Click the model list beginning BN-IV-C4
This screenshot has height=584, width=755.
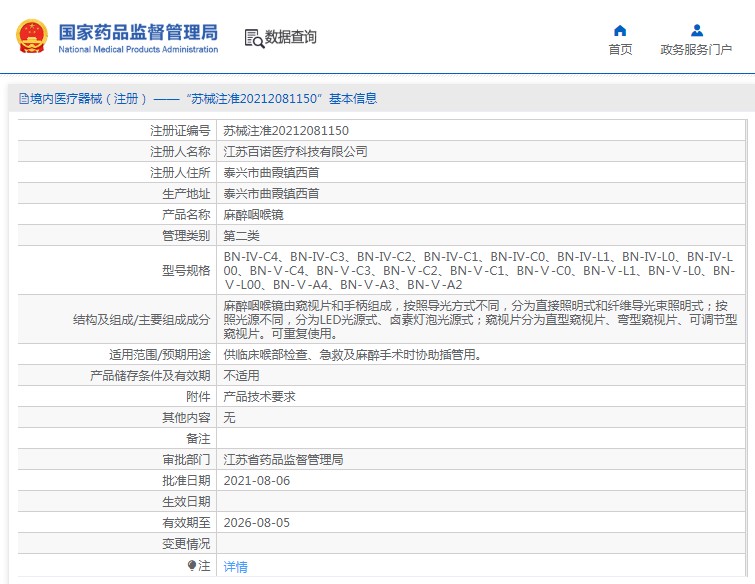[x=480, y=271]
